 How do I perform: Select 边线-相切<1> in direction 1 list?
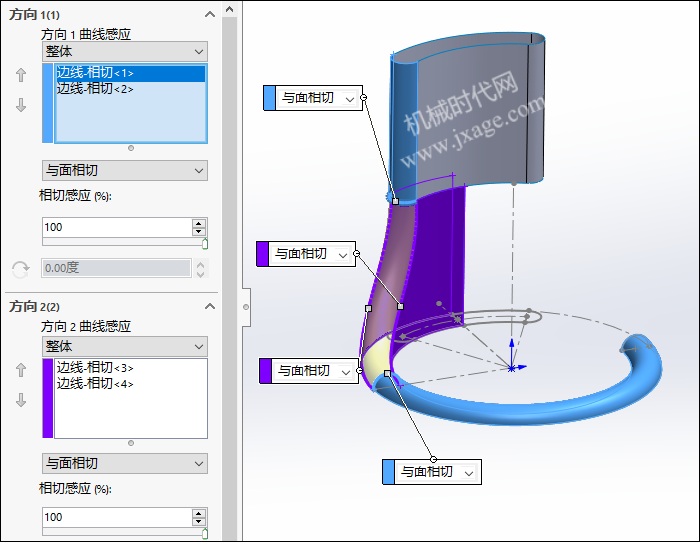[130, 73]
